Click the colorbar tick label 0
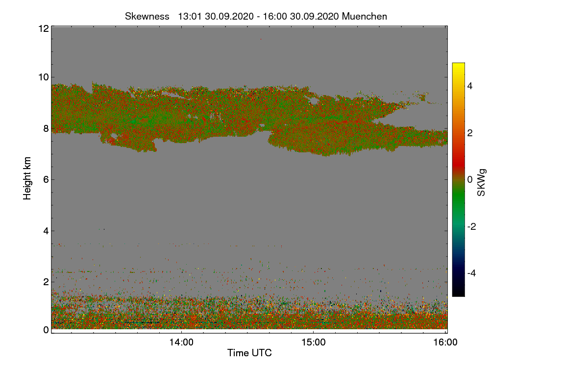The height and width of the screenshot is (392, 588). coord(470,179)
